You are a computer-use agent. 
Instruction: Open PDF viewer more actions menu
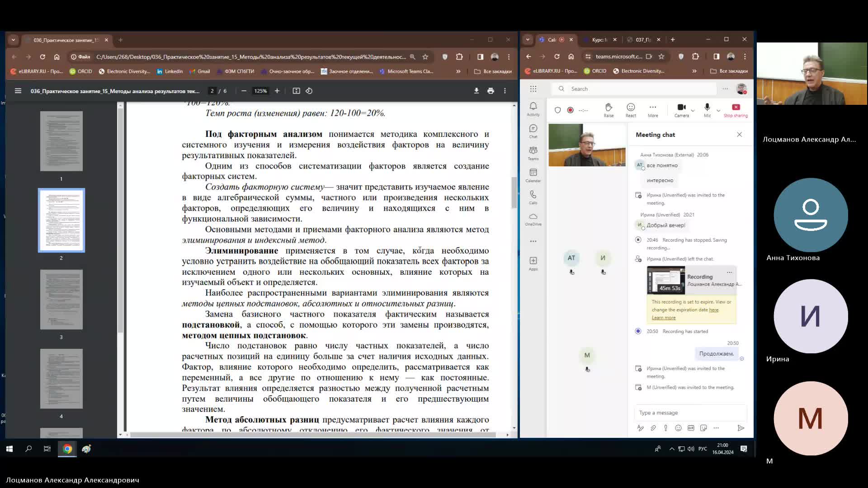click(x=505, y=91)
